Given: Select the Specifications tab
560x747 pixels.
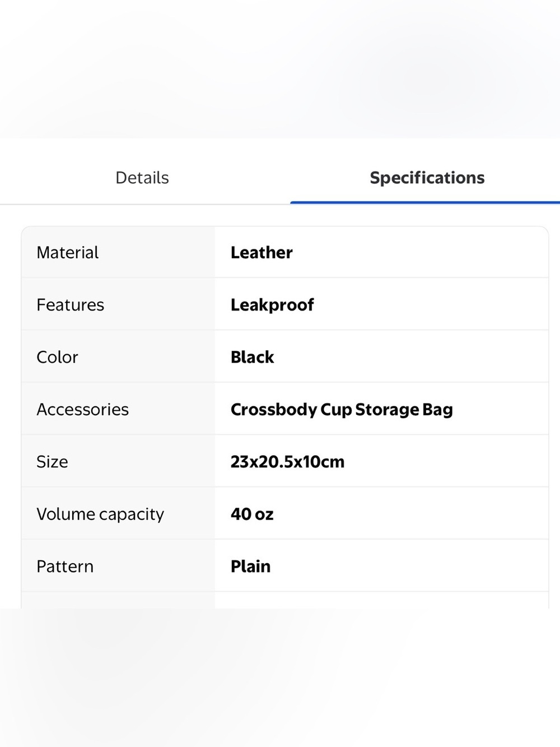Looking at the screenshot, I should coord(427,178).
